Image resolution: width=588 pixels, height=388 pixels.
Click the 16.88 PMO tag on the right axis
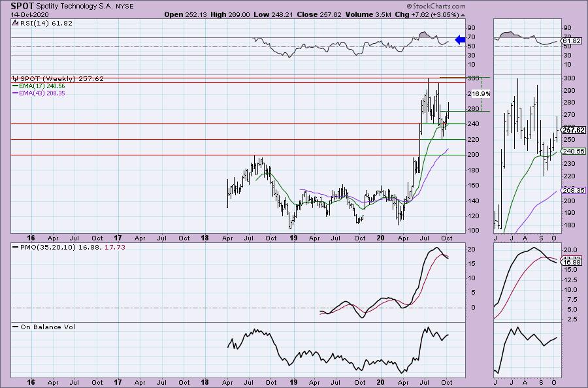[x=572, y=263]
